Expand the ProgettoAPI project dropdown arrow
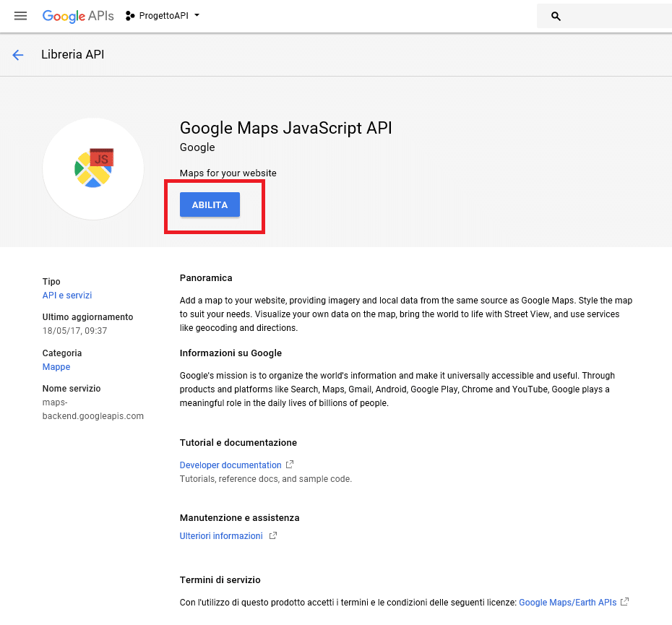 pos(197,15)
